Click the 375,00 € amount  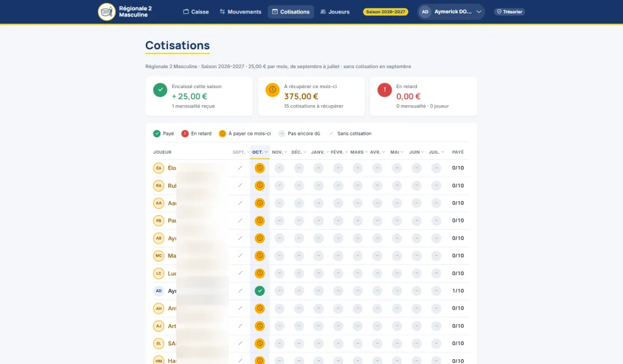pyautogui.click(x=301, y=97)
